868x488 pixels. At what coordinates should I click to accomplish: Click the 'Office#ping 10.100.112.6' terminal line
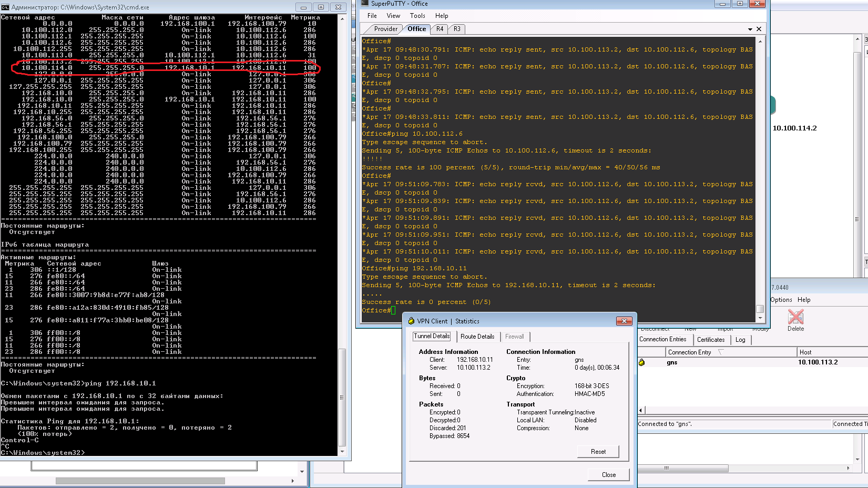click(x=412, y=134)
